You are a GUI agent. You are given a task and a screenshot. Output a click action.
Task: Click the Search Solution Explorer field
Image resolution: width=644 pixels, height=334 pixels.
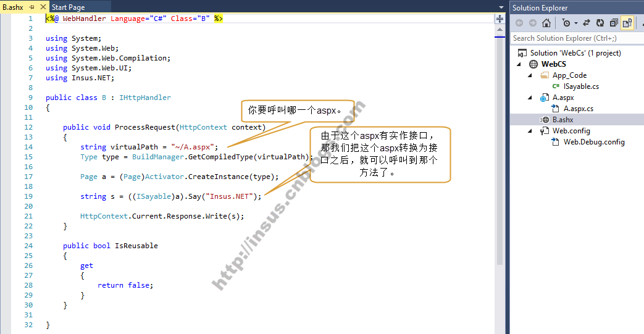pos(574,38)
